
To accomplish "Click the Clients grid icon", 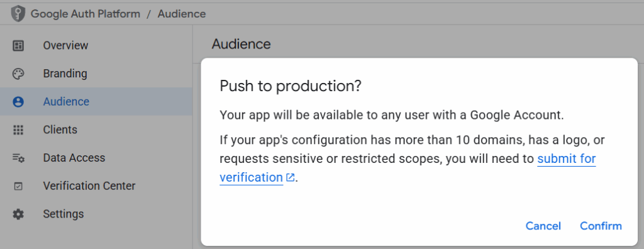I will click(x=18, y=130).
